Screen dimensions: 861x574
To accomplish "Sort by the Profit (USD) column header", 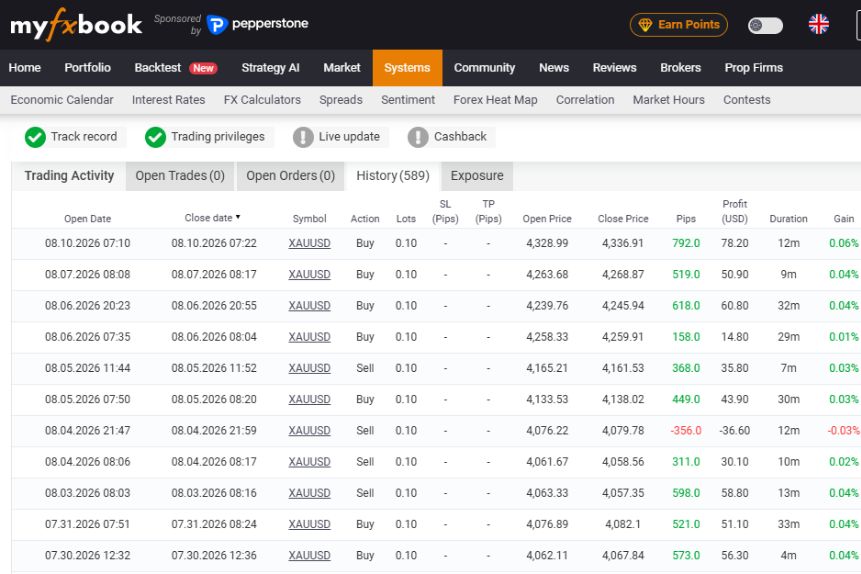I will pyautogui.click(x=735, y=211).
